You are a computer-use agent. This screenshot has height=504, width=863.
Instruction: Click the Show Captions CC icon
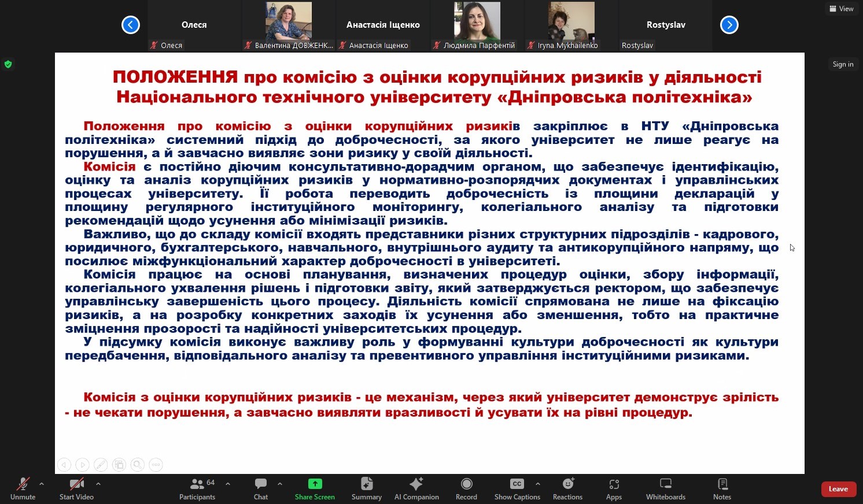click(x=517, y=484)
